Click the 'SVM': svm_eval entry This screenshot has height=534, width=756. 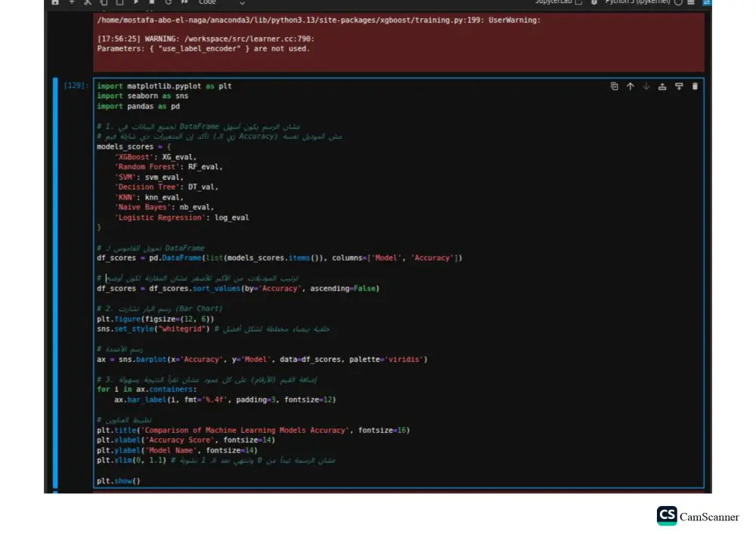tap(149, 177)
